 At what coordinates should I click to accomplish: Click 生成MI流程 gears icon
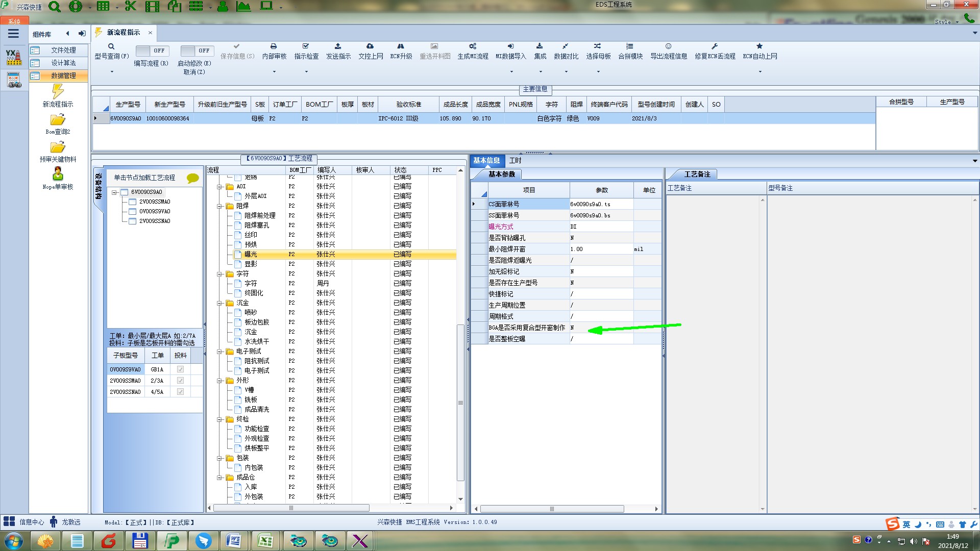(473, 46)
